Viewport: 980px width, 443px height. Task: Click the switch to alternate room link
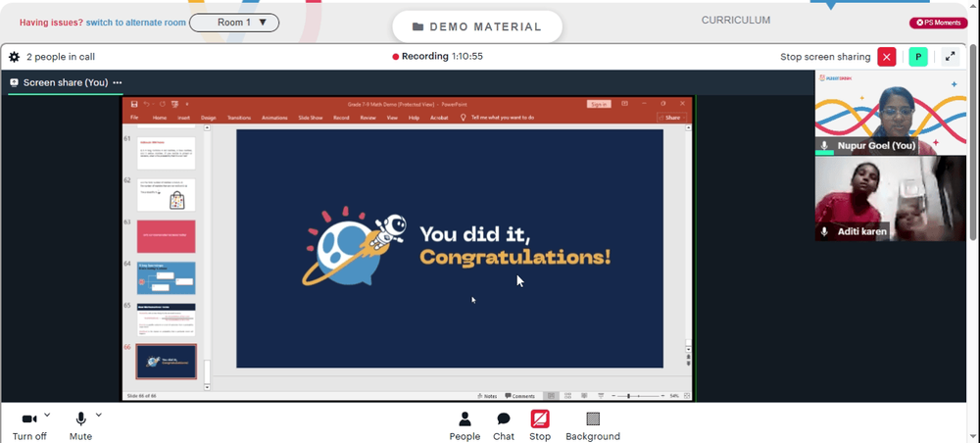click(135, 23)
